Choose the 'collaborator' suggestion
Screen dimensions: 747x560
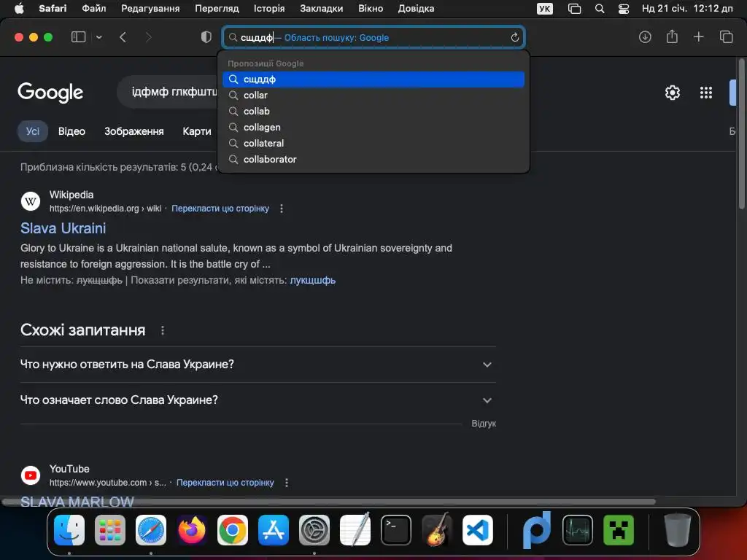(x=373, y=160)
